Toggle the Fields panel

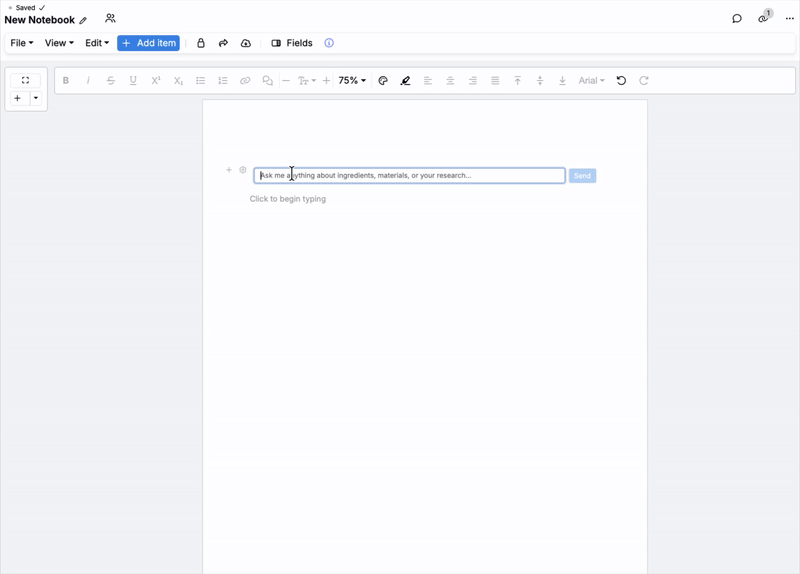click(292, 43)
